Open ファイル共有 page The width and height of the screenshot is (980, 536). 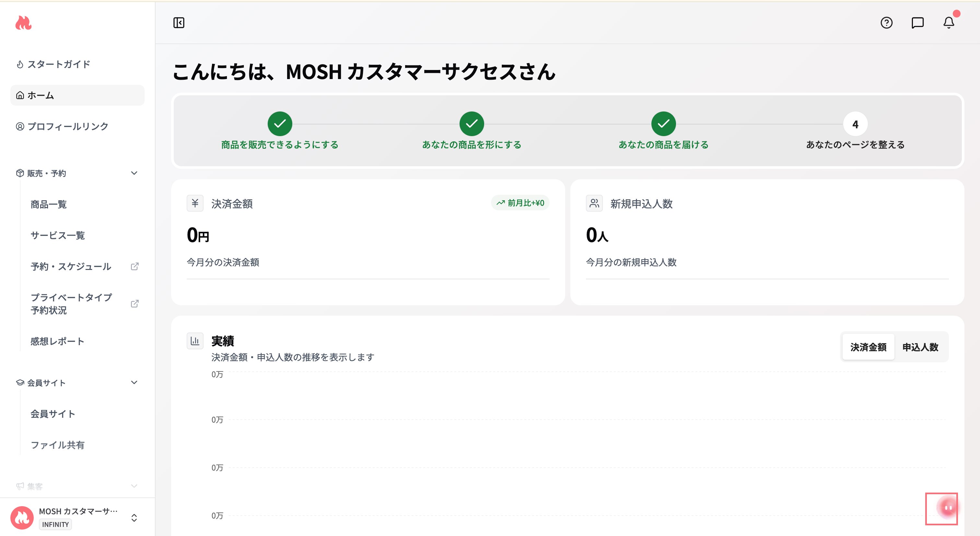pos(57,445)
